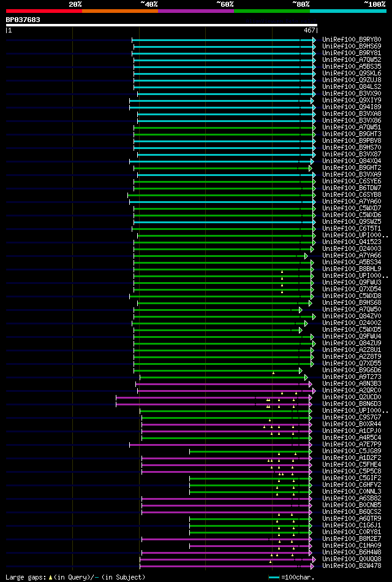The height and width of the screenshot is (582, 392).
Task: Pick the UniRef100_Q7XD54 label
Action: [352, 289]
